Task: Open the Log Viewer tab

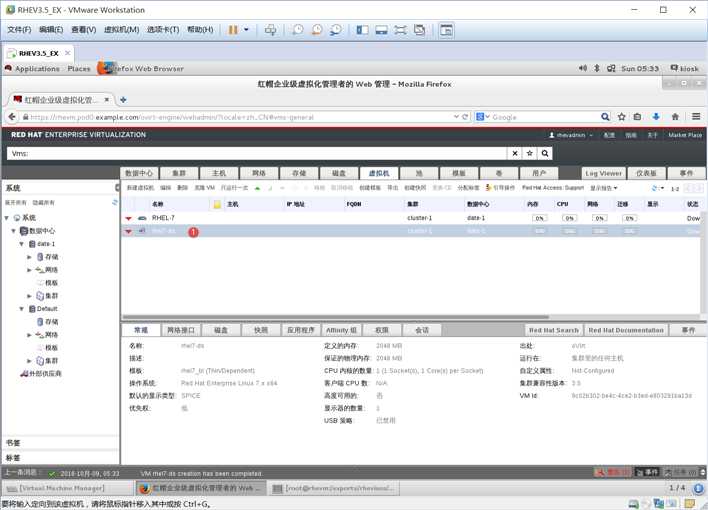Action: point(603,173)
